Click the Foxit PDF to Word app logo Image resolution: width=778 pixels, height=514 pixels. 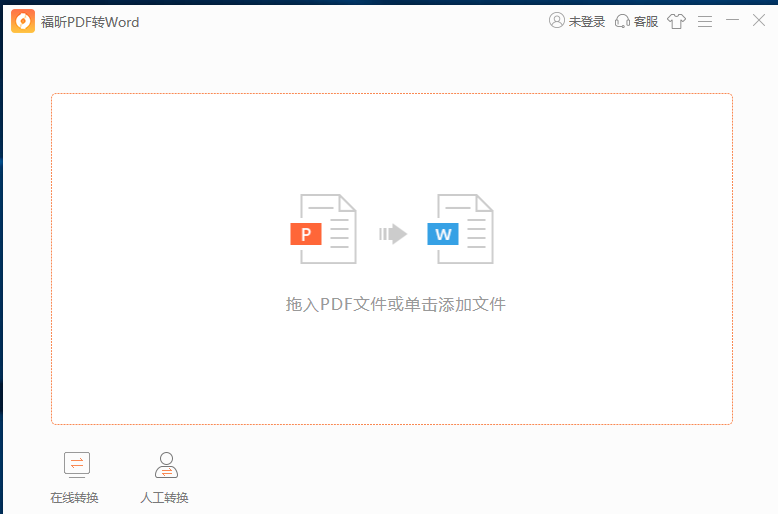[23, 21]
